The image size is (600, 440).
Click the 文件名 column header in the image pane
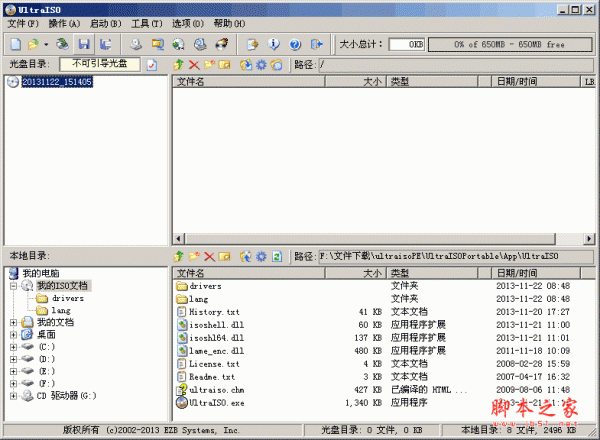249,81
